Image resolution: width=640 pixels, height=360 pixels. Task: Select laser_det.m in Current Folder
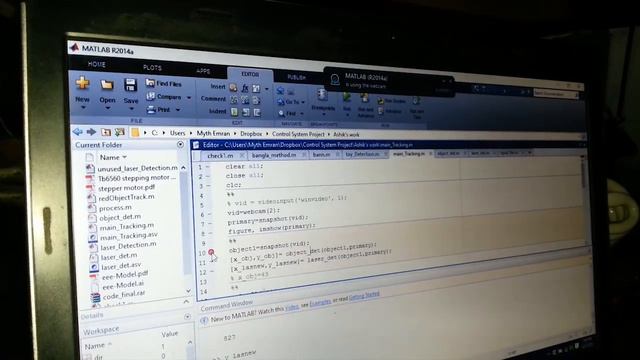click(119, 257)
